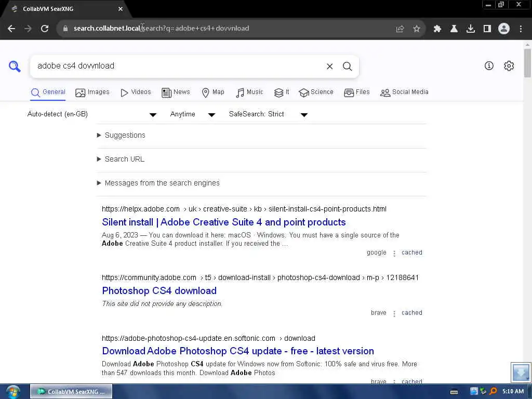Reload the page with refresh icon
Viewport: 532px width, 399px height.
[x=45, y=29]
